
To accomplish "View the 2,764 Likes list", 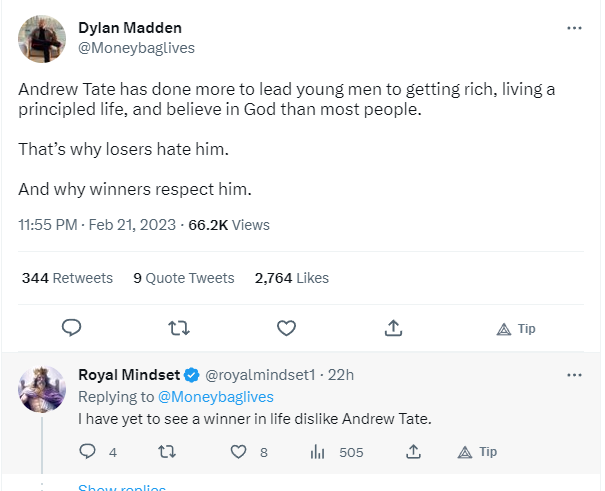I will coord(292,278).
